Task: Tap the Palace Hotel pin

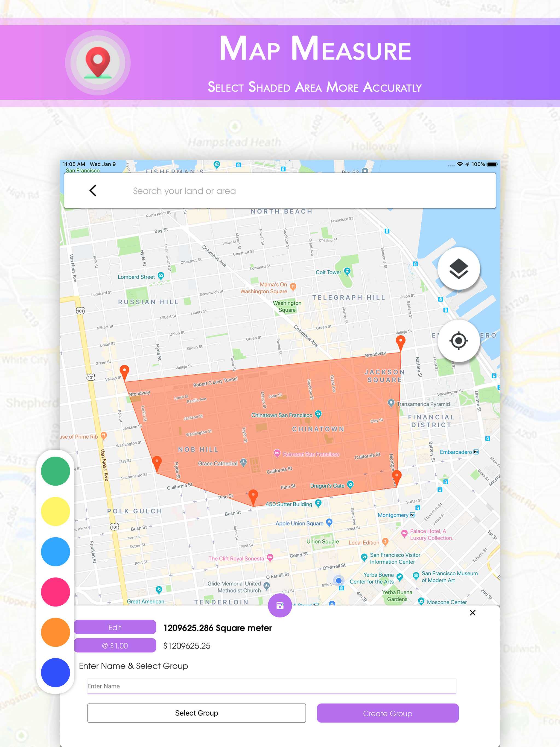Action: pos(404,533)
